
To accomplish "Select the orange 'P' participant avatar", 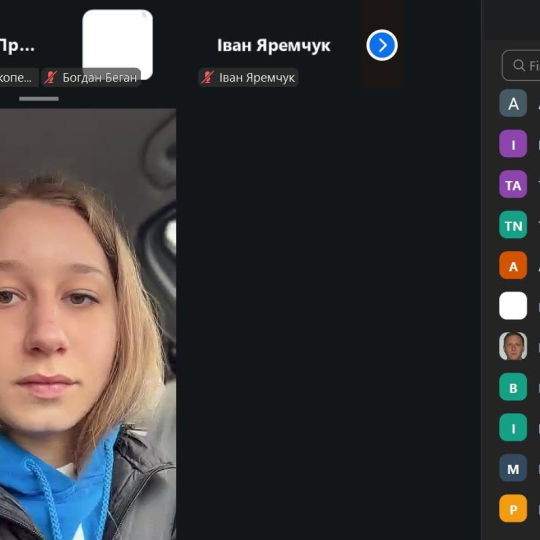I will [513, 508].
